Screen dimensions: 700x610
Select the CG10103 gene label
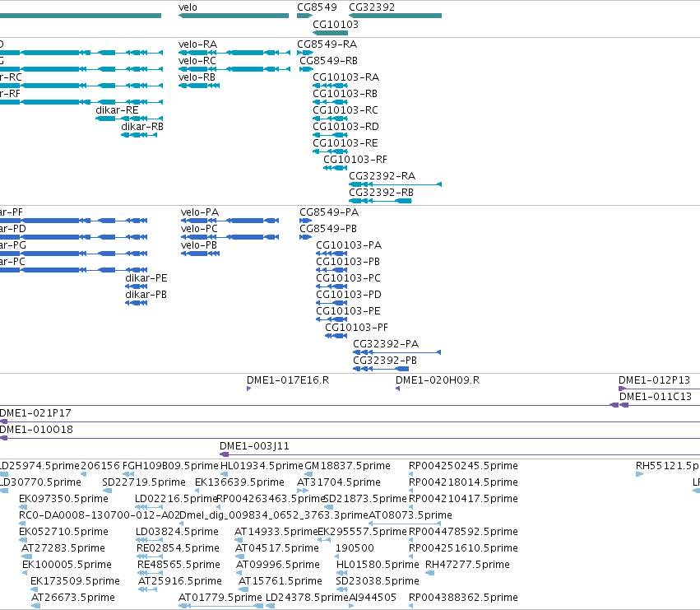336,24
